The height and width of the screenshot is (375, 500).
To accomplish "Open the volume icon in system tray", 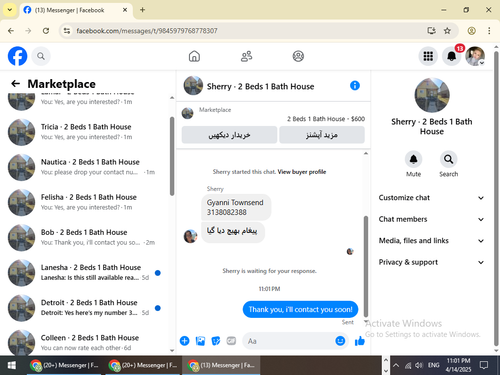I will (x=419, y=365).
